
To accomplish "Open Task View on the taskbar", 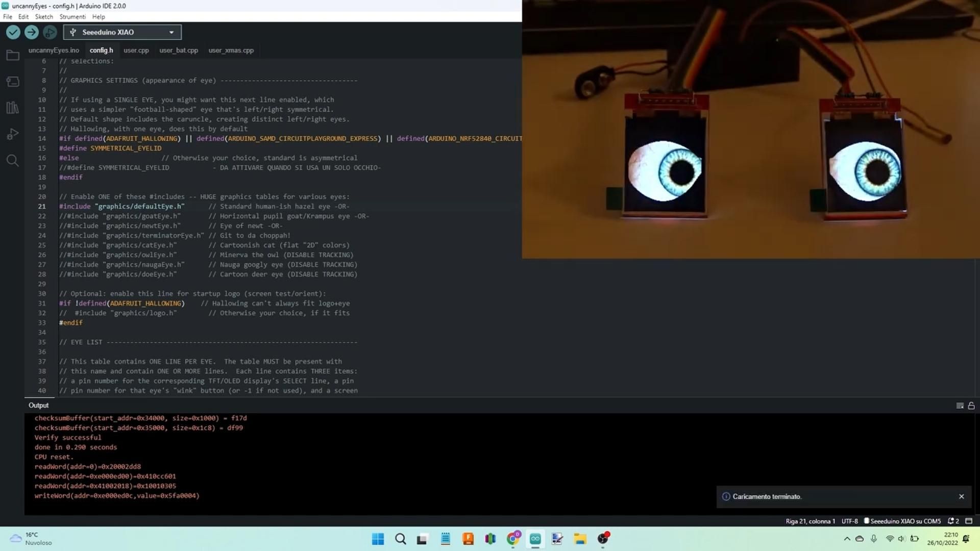I will click(x=422, y=539).
